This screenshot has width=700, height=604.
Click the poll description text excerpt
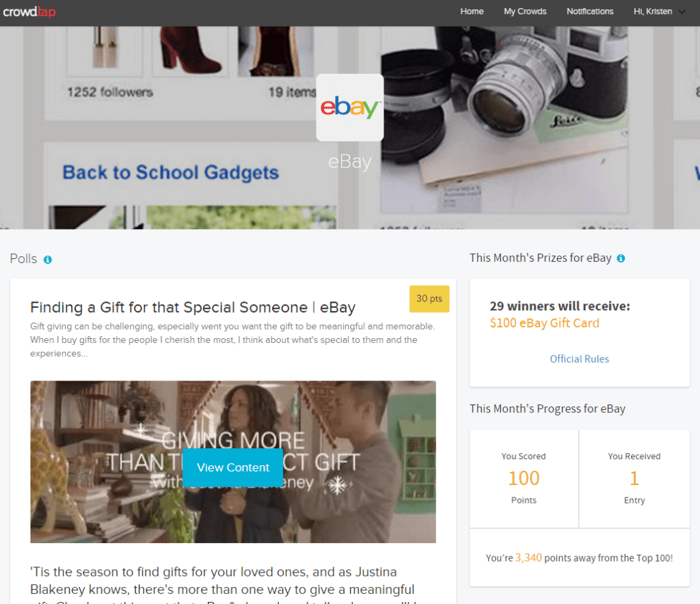pos(232,340)
